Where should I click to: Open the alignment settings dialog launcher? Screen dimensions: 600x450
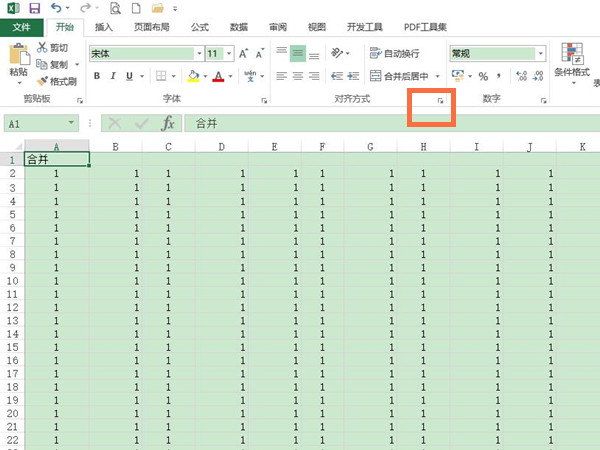(440, 101)
